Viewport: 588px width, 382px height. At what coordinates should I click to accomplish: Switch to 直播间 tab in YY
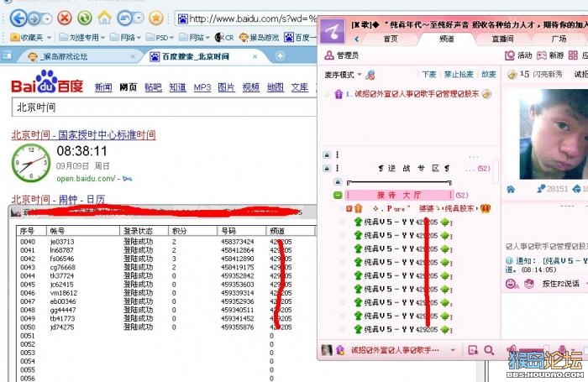(x=502, y=39)
